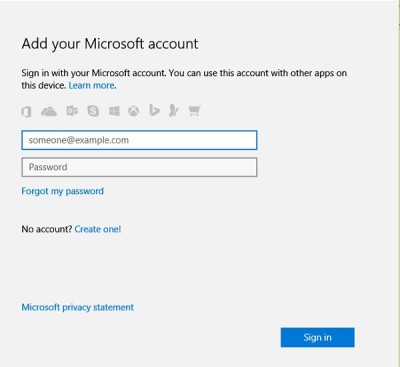Click the 'this device.' text before Learn more

pos(44,86)
